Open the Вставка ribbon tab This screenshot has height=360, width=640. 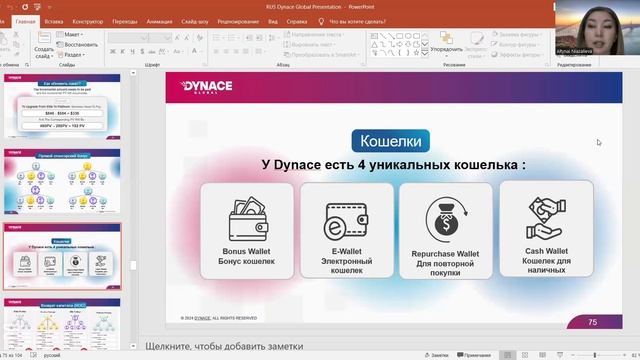[53, 22]
